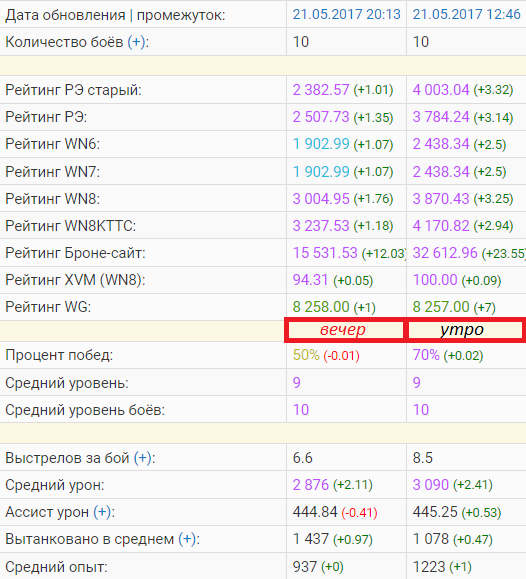Select Броне-сайт value 15 531.53
Screen dimensions: 526x579
[x=325, y=253]
